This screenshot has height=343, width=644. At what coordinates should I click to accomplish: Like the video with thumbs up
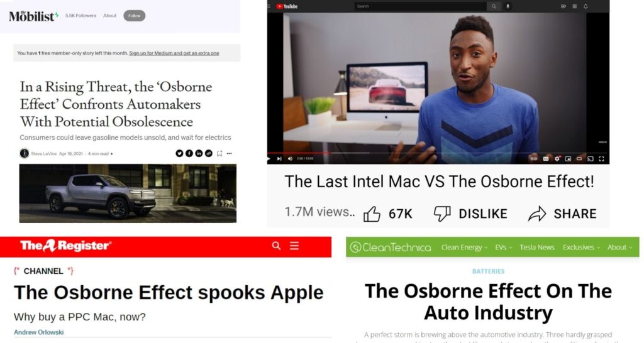[372, 214]
